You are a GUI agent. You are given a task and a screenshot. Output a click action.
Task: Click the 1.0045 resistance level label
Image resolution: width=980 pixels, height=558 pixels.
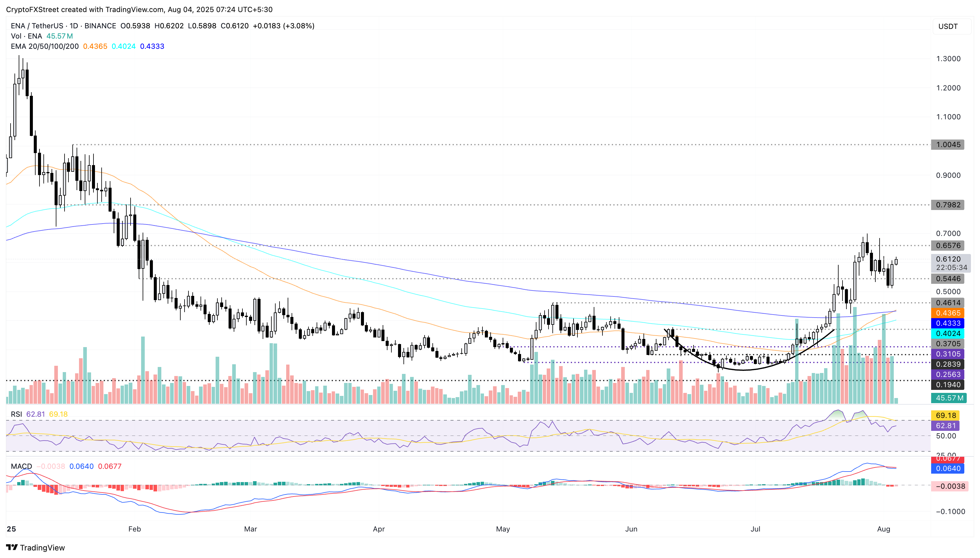948,145
